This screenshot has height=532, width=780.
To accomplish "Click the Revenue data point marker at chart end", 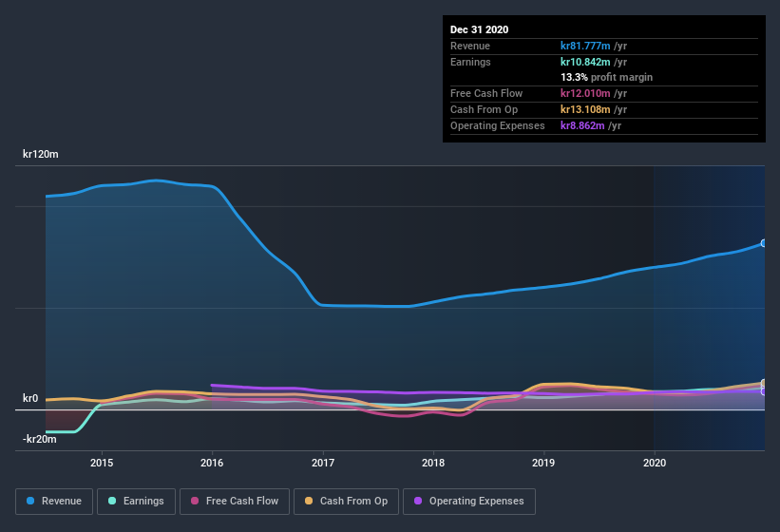I will click(x=763, y=243).
